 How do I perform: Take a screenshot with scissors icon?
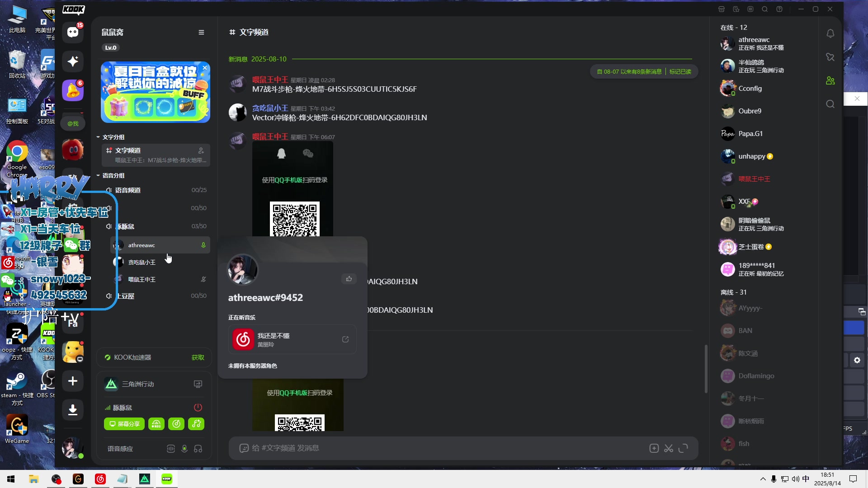(669, 448)
